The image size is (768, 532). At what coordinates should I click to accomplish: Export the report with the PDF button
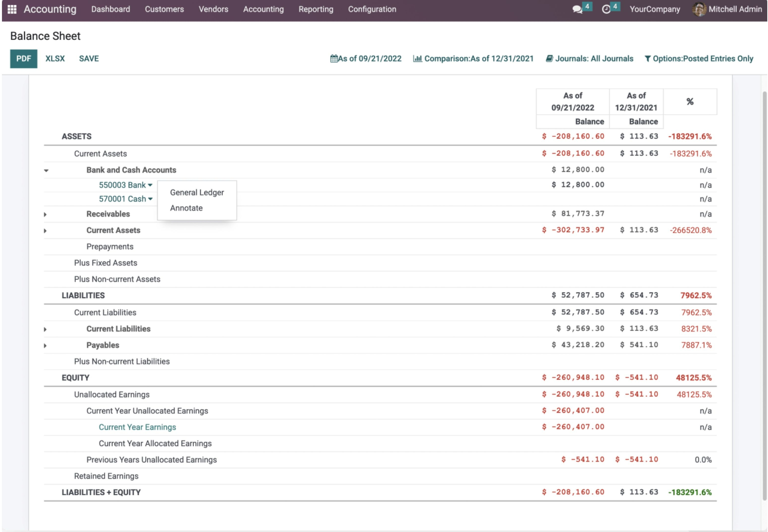point(23,59)
